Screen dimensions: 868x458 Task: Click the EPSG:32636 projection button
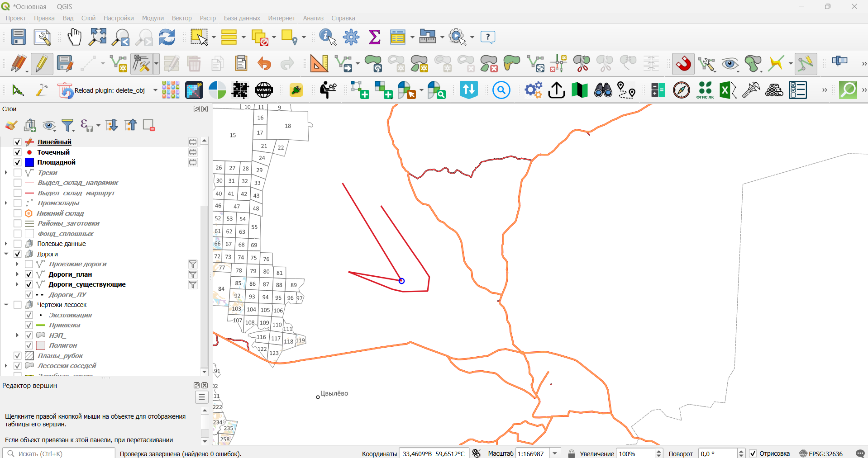pos(821,453)
